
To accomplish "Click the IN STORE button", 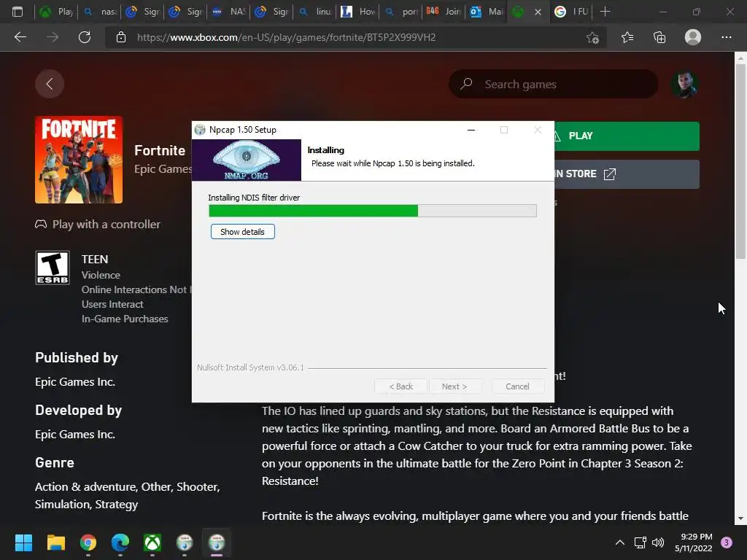I will coord(627,174).
